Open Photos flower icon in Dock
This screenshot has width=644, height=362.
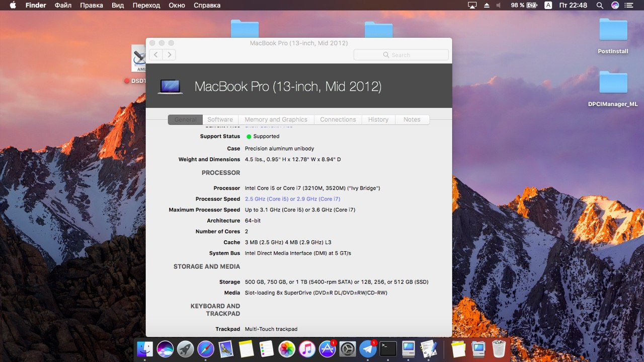pyautogui.click(x=287, y=348)
